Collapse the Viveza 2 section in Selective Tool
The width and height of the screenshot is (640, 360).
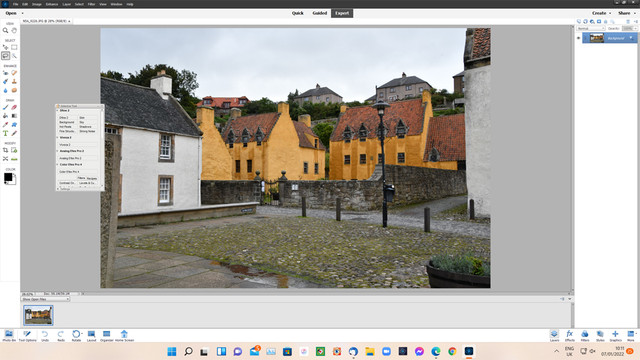coord(58,138)
